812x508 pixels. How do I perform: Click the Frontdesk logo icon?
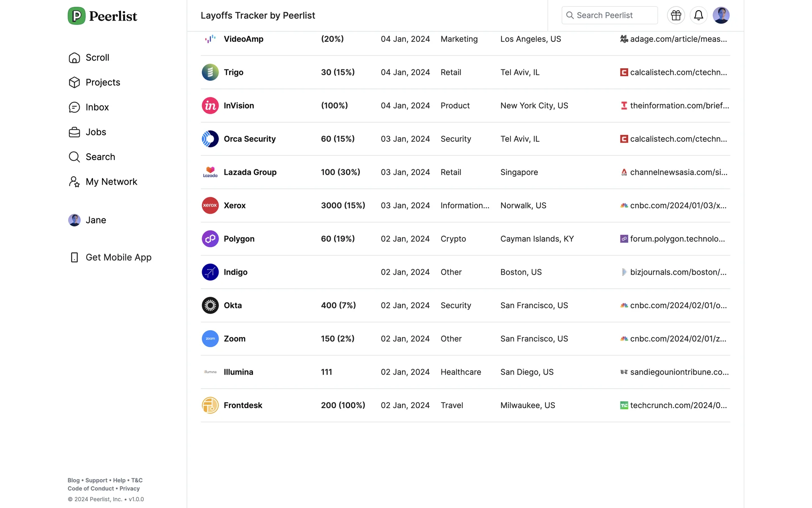(x=210, y=405)
